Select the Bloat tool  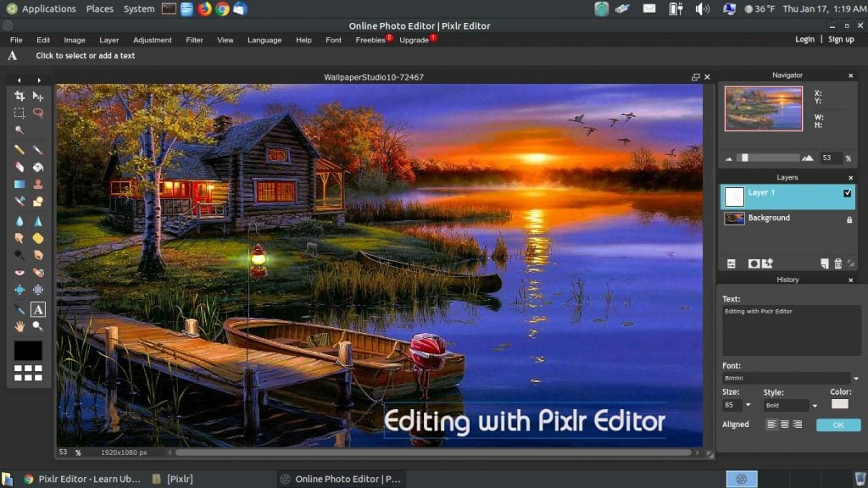[19, 290]
